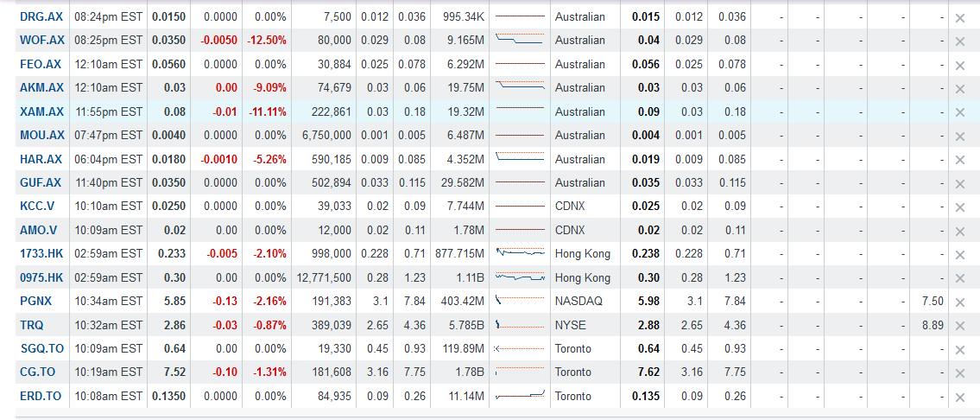
Task: Open the 1733.HK intraday sparkline chart
Action: [x=520, y=252]
